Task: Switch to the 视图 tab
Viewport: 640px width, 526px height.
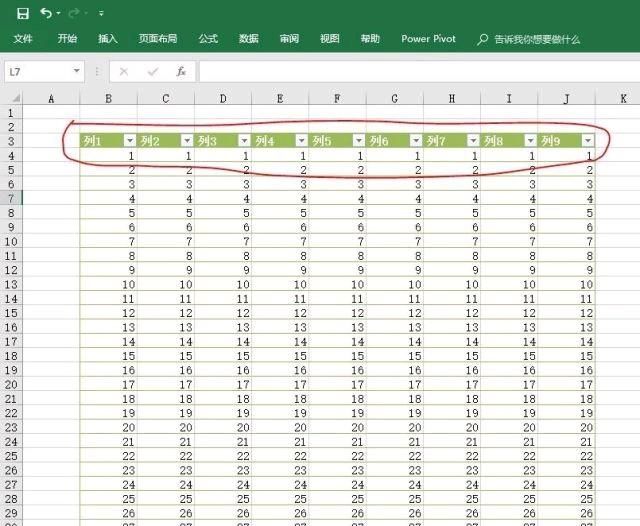Action: 330,39
